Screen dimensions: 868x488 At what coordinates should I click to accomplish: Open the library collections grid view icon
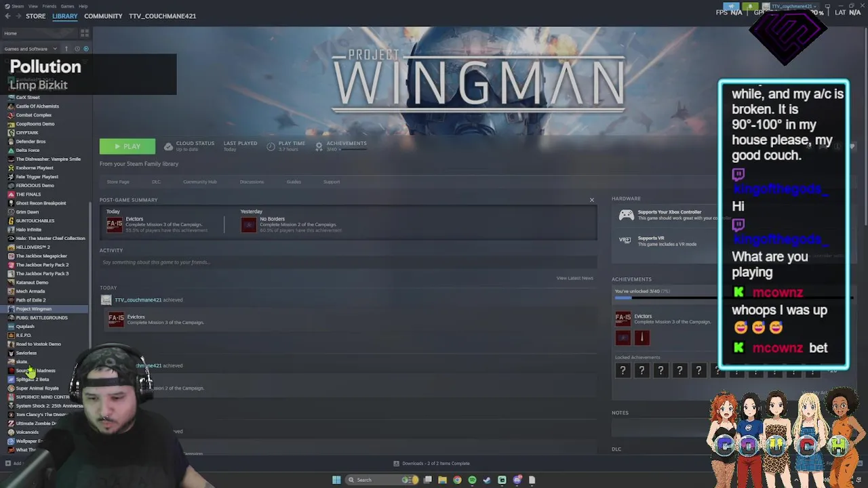click(x=85, y=33)
